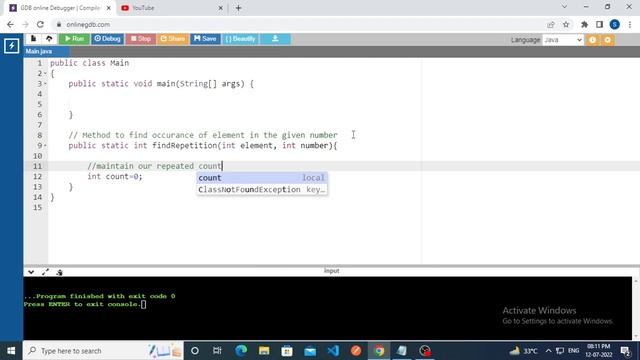
Task: Launch Microsoft Edge from taskbar
Action: pos(241,351)
